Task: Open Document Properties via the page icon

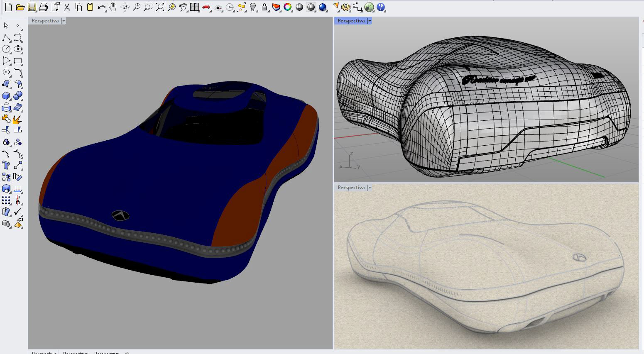Action: point(55,7)
